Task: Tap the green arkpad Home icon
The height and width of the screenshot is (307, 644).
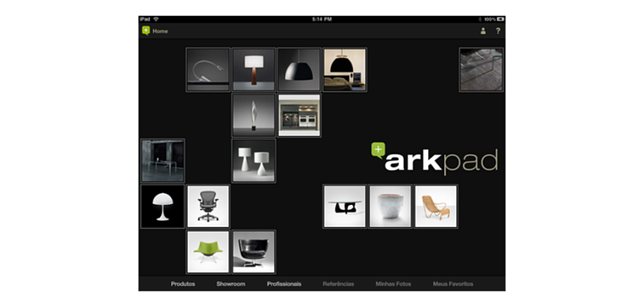Action: [x=146, y=31]
